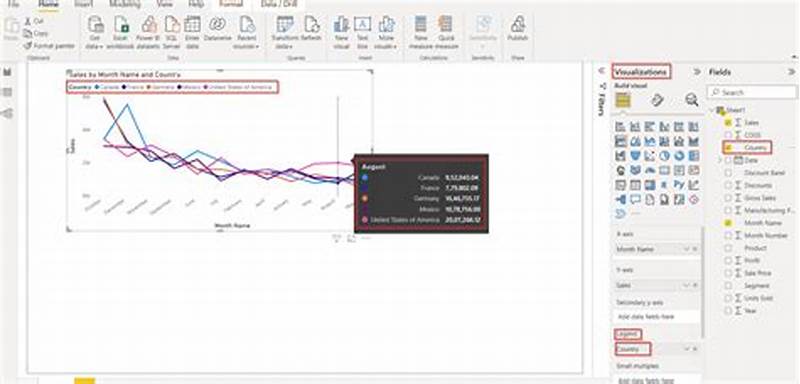
Task: Publish the report
Action: point(518,29)
